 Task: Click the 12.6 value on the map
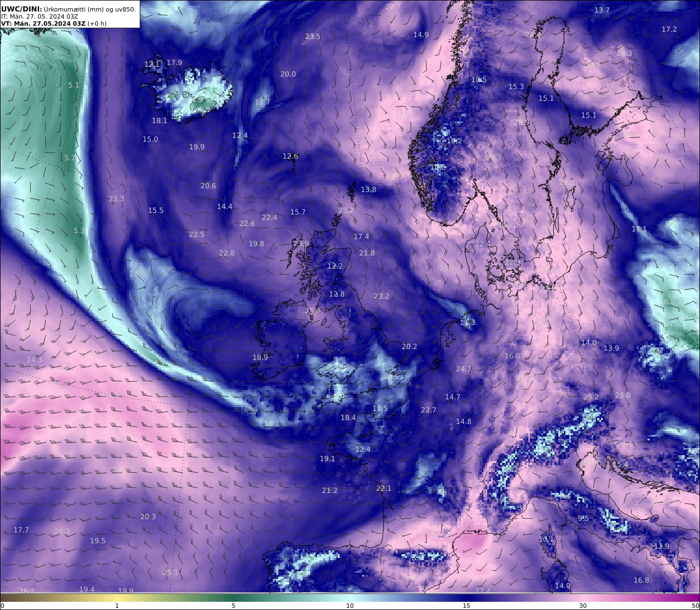point(290,156)
